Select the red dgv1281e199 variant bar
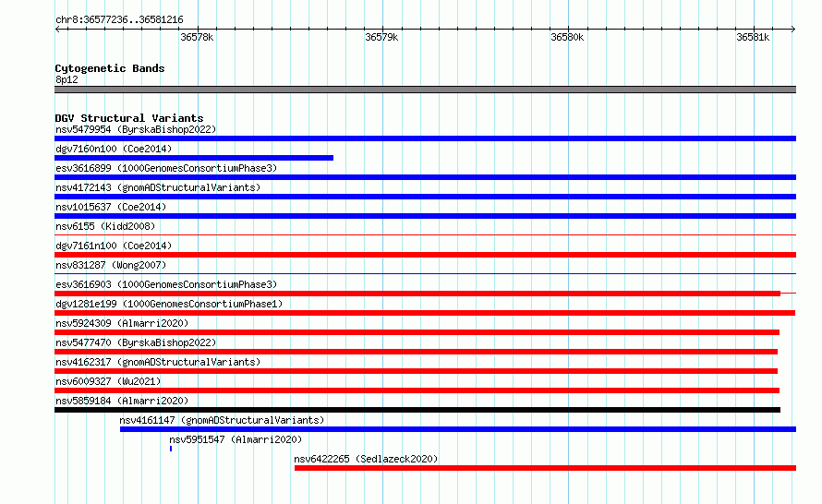Screen dimensions: 822x504 [x=425, y=313]
